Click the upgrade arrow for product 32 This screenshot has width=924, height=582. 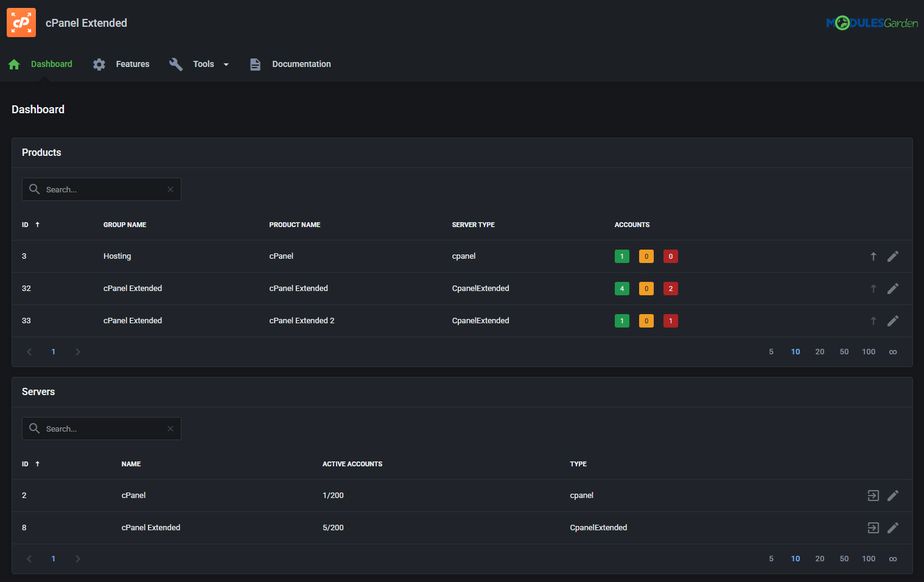point(873,289)
